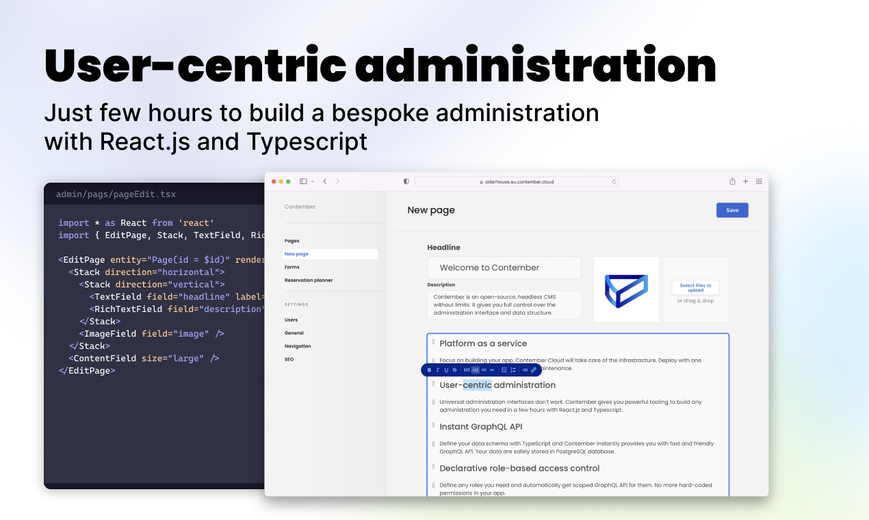Set Heading 4 style in the toolbar
The width and height of the screenshot is (869, 520).
click(492, 370)
